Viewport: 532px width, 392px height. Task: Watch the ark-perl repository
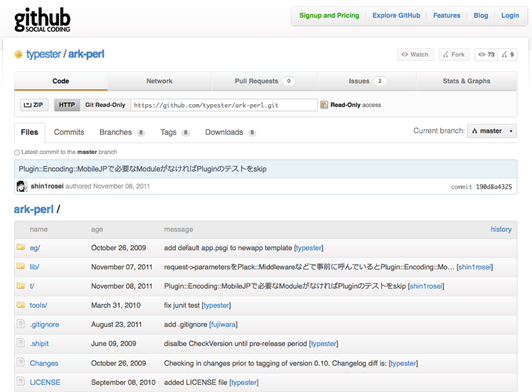[415, 54]
